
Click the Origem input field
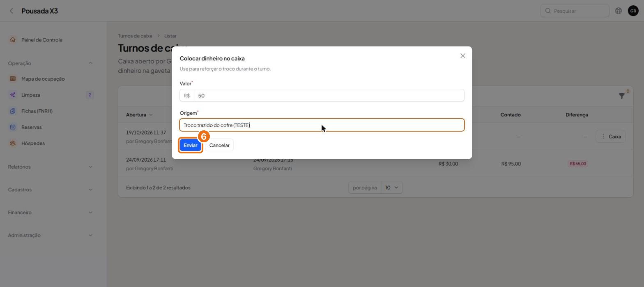click(x=322, y=125)
